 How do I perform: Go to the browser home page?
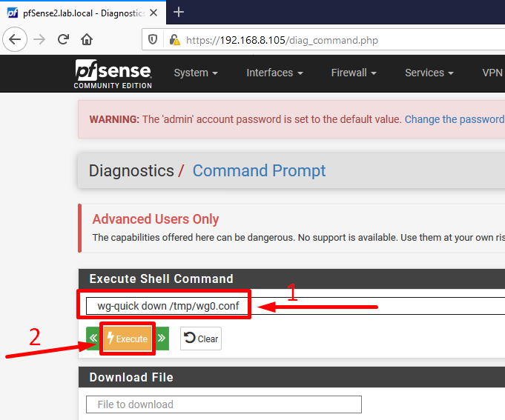tap(87, 39)
